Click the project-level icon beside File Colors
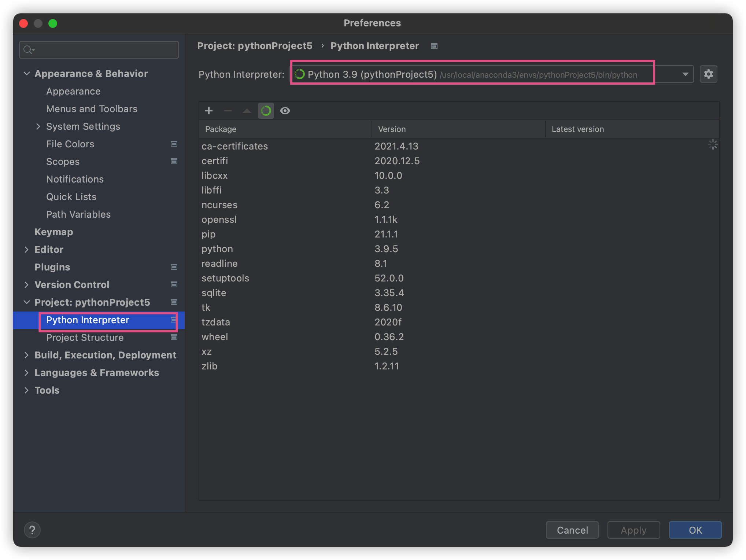 174,144
